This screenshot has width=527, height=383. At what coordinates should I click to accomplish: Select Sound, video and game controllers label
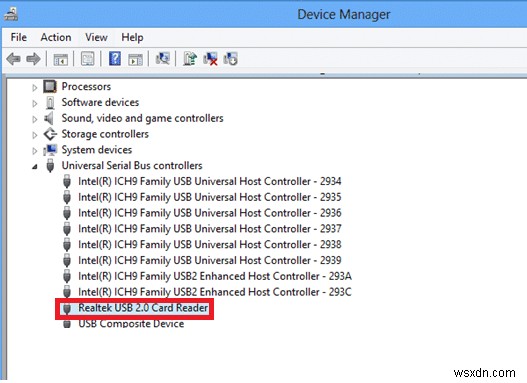pyautogui.click(x=143, y=118)
